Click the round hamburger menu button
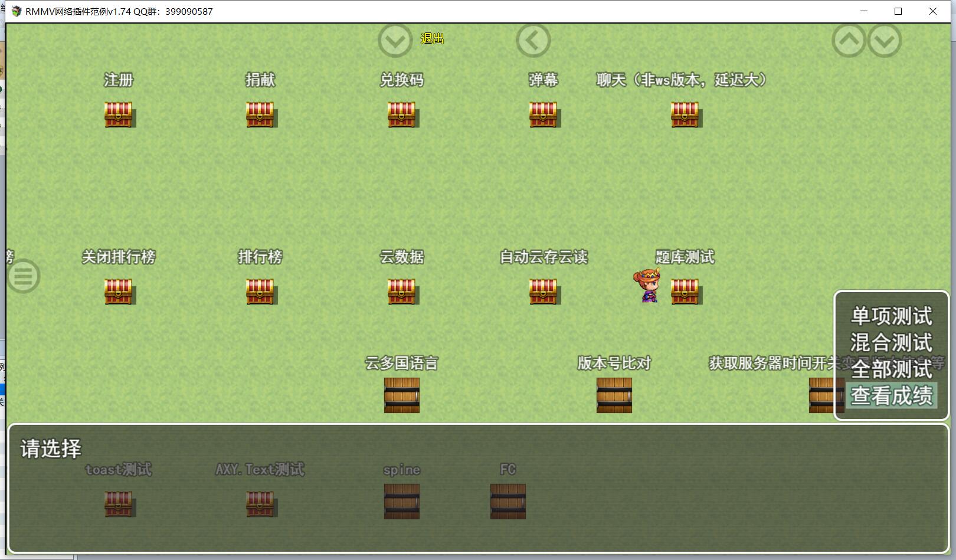956x560 pixels. point(24,276)
